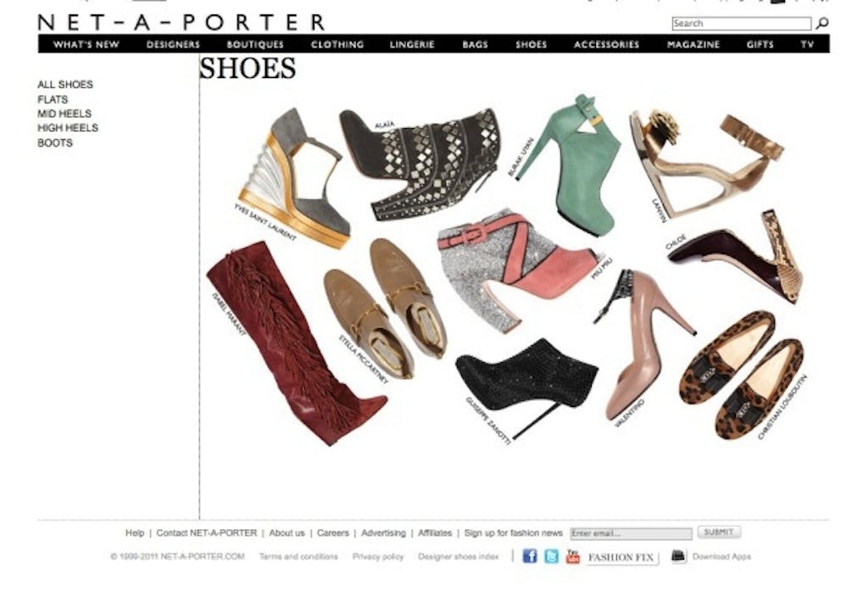Open the Boutiques menu
868x591 pixels.
pos(255,44)
